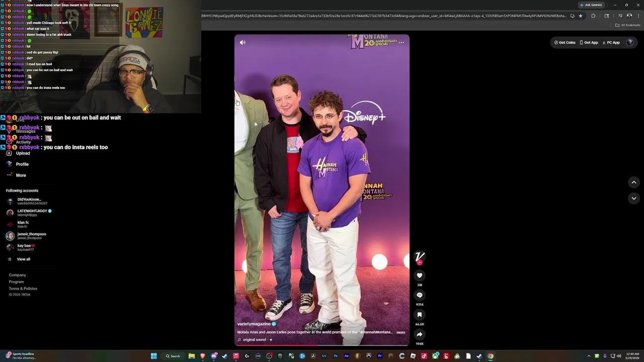Viewport: 644px width, 362px height.
Task: Open Lightroom Classic from the taskbar
Action: tap(325, 356)
